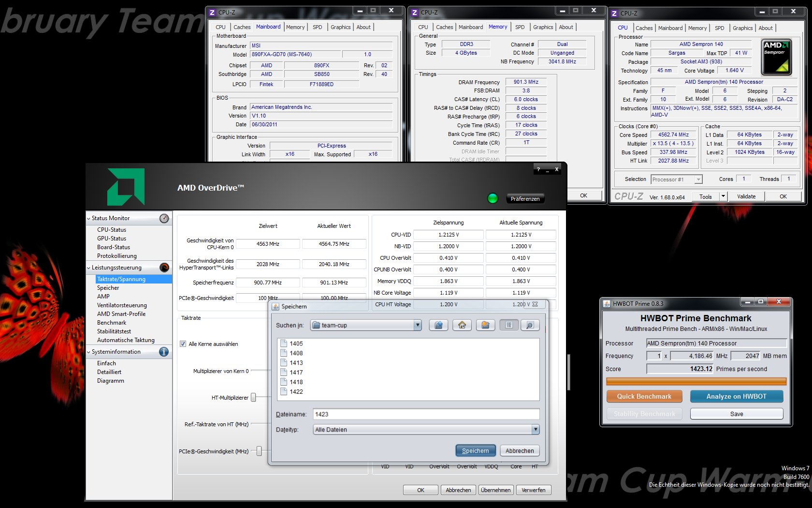Click the AMD OverDrive arrow logo
The height and width of the screenshot is (508, 812).
pyautogui.click(x=126, y=187)
